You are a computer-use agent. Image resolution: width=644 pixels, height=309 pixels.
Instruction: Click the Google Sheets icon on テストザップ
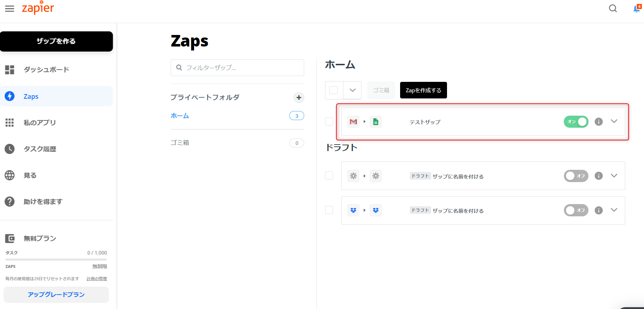pyautogui.click(x=376, y=122)
